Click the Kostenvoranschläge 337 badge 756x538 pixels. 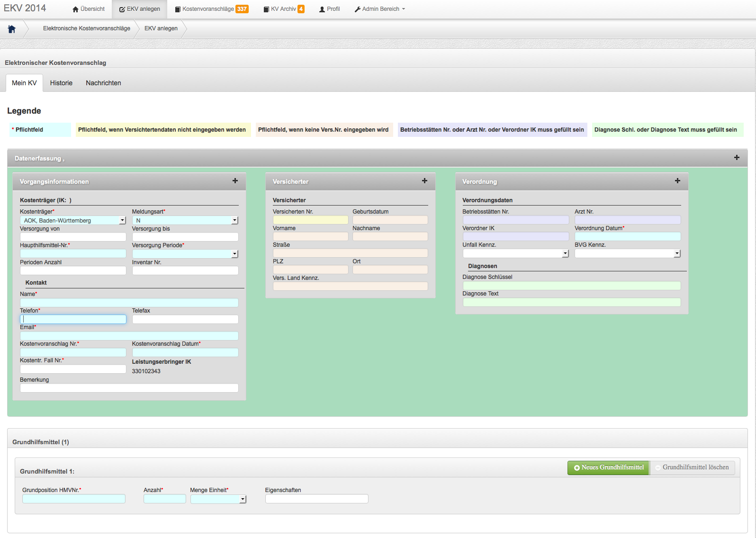point(242,9)
